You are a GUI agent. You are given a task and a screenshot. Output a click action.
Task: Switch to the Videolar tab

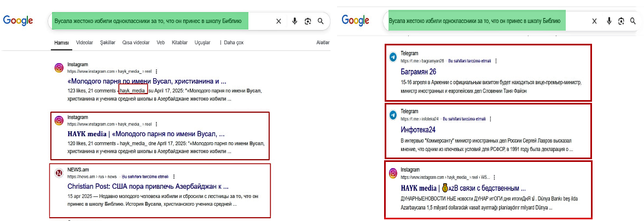point(84,43)
